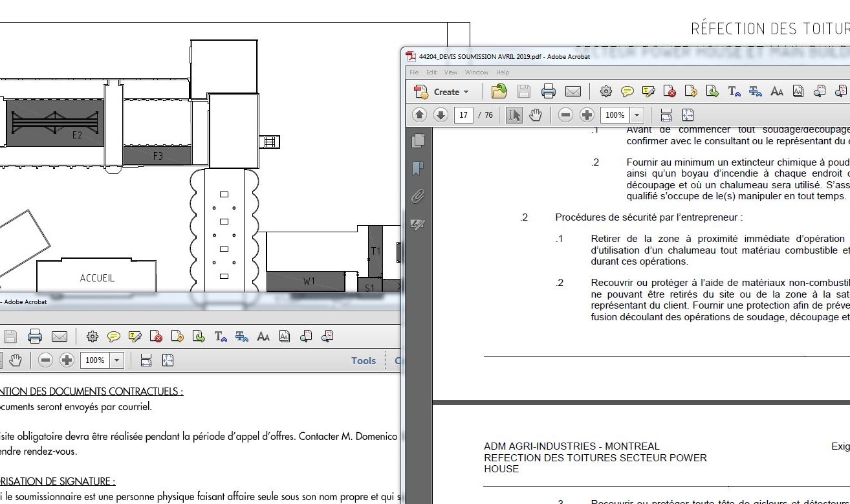This screenshot has width=850, height=504.
Task: Open the File menu
Action: point(414,72)
